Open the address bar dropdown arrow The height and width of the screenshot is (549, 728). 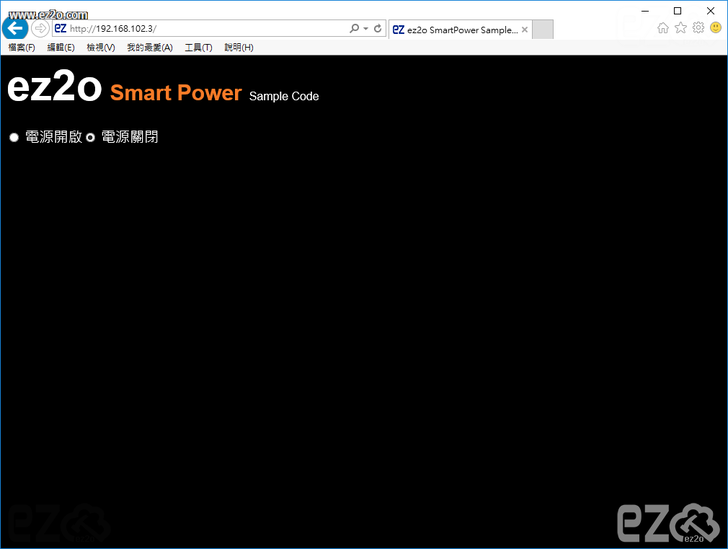point(366,28)
